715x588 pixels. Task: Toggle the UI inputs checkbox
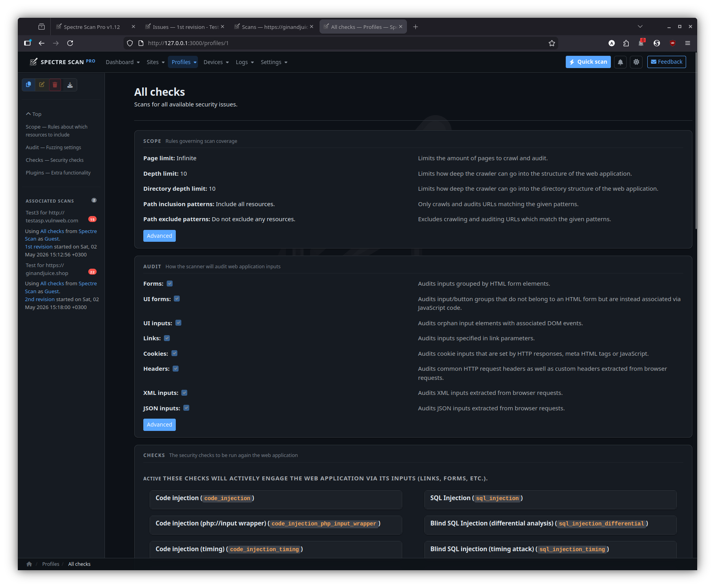[x=178, y=323]
